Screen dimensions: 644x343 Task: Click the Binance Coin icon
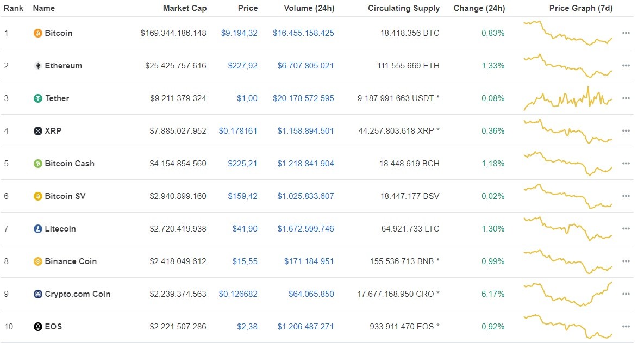click(37, 261)
